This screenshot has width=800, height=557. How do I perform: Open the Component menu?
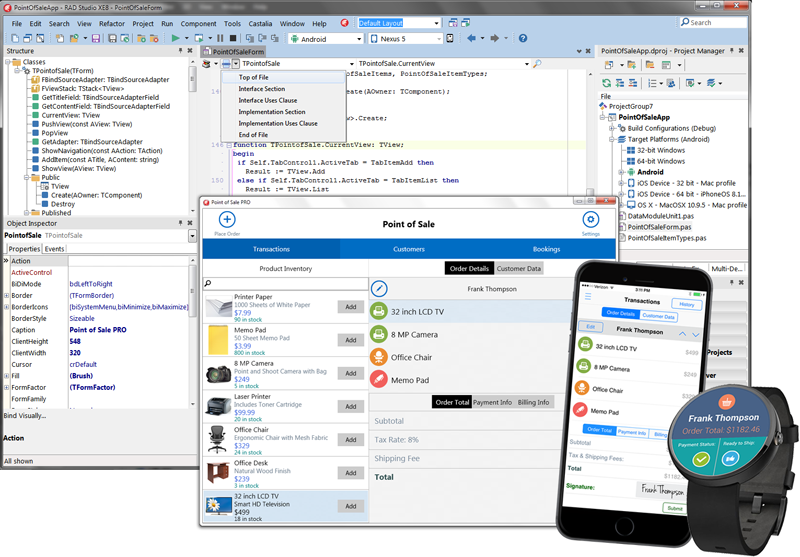pyautogui.click(x=198, y=23)
